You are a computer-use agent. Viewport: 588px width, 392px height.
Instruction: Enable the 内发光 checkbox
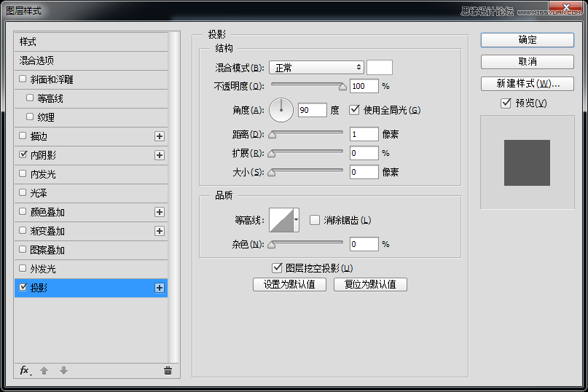(x=23, y=173)
